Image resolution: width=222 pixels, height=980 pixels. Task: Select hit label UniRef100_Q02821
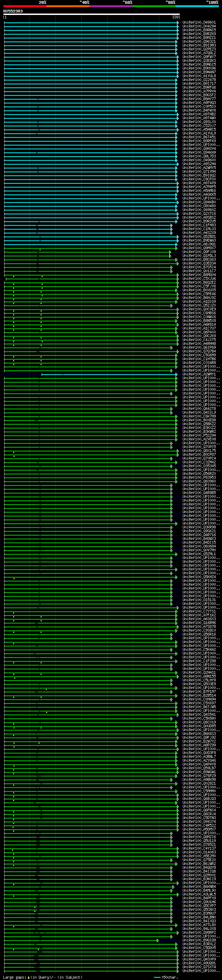(199, 783)
